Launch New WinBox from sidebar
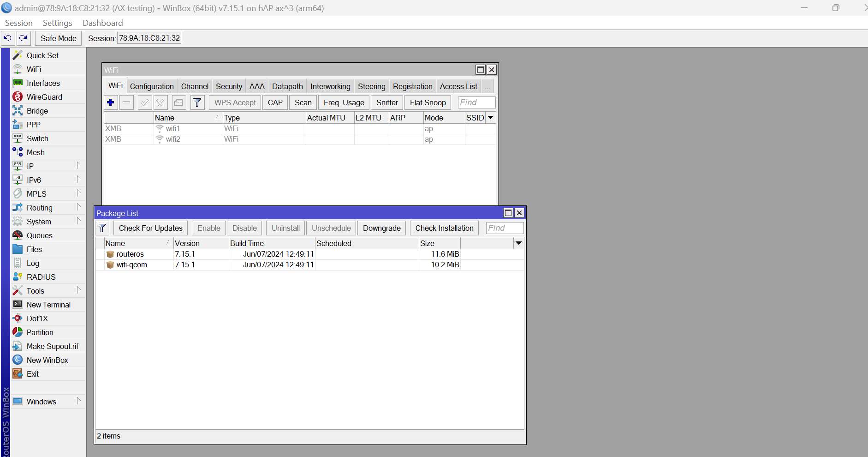 click(x=48, y=360)
